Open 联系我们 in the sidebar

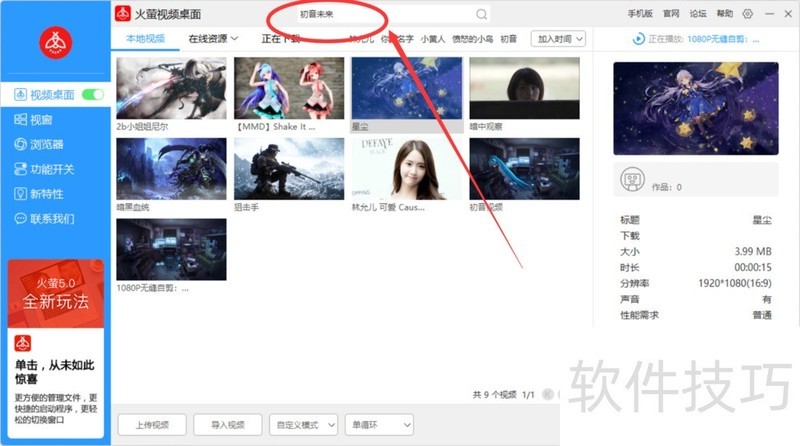coord(44,219)
